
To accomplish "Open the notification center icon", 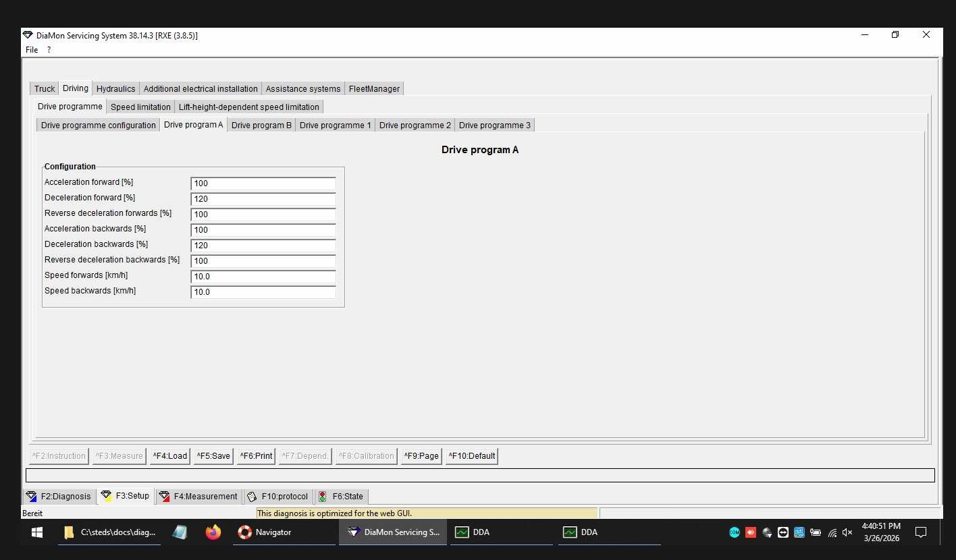I will (x=920, y=532).
